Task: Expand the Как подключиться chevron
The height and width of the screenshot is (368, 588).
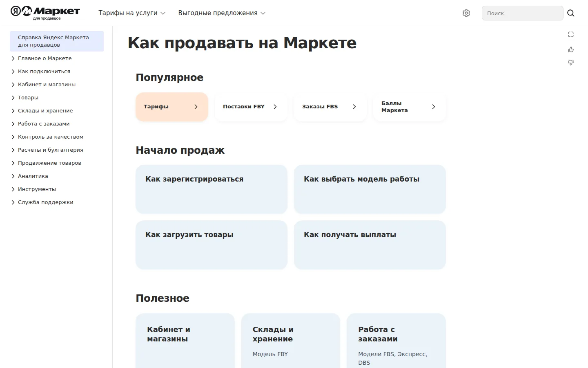Action: 13,72
